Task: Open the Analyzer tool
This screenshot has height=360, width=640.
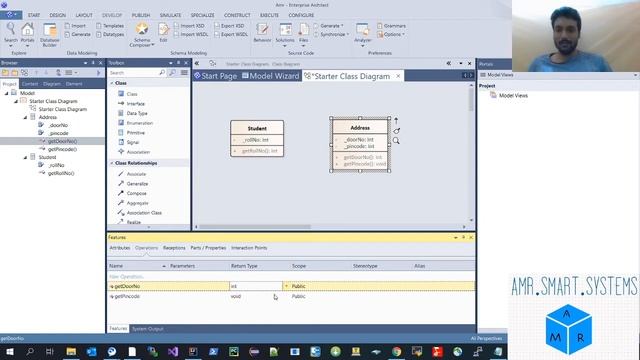Action: coord(362,34)
